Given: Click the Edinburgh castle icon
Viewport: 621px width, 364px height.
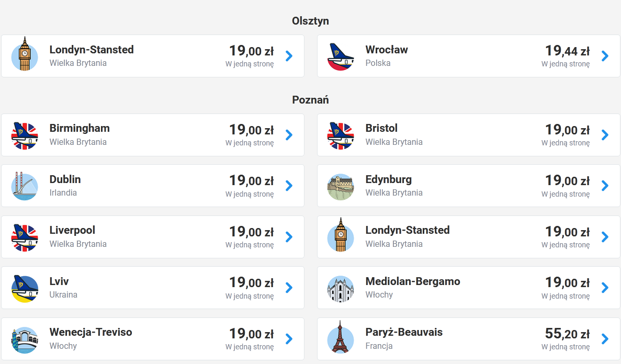Looking at the screenshot, I should [x=341, y=187].
